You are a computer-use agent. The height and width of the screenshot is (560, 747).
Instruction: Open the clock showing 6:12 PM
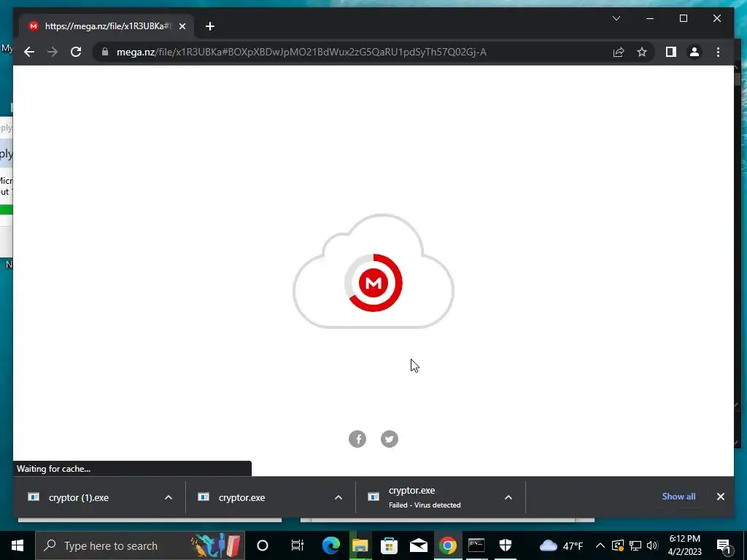[684, 545]
